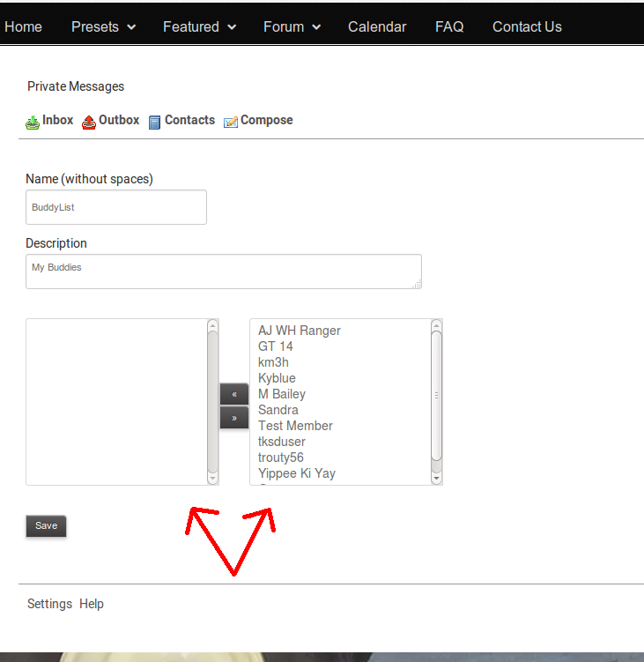Expand the Forum dropdown menu
This screenshot has height=662, width=644.
(x=292, y=26)
